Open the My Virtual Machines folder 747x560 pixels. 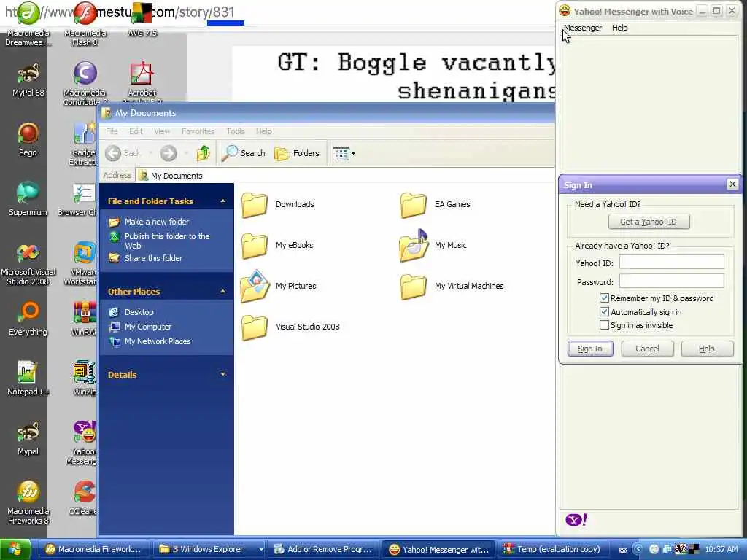452,286
